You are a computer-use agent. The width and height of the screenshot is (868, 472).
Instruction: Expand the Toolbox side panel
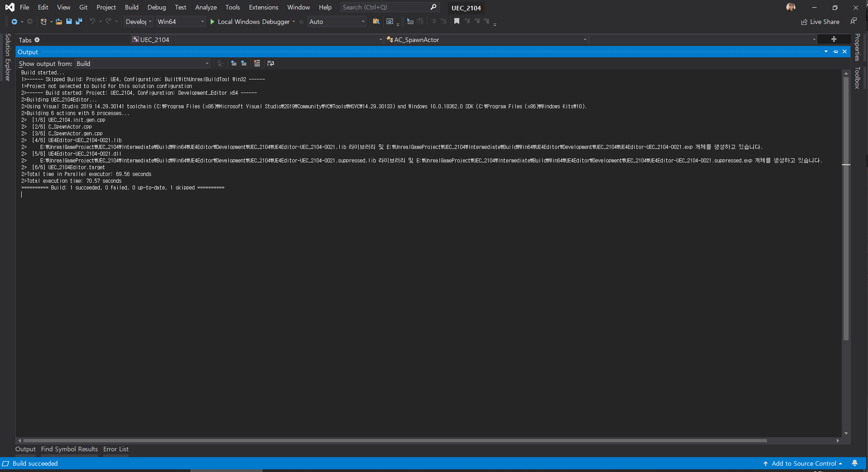[857, 78]
